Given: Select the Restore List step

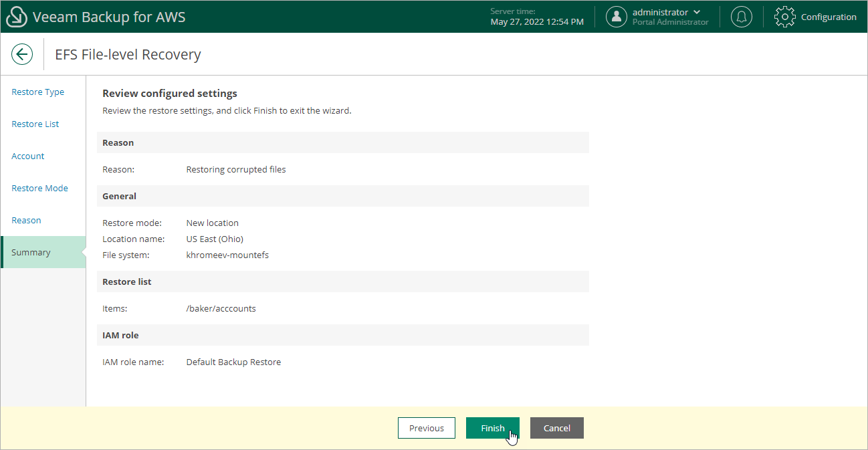Looking at the screenshot, I should click(x=35, y=124).
